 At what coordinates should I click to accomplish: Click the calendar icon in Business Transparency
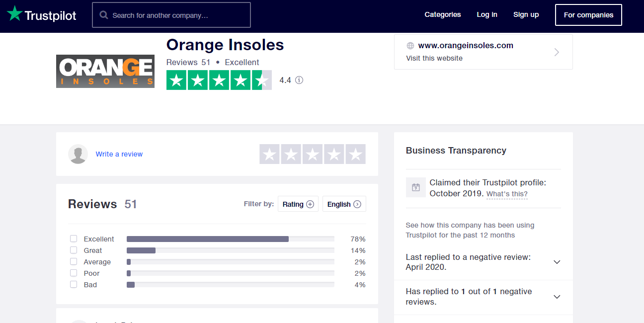(416, 187)
